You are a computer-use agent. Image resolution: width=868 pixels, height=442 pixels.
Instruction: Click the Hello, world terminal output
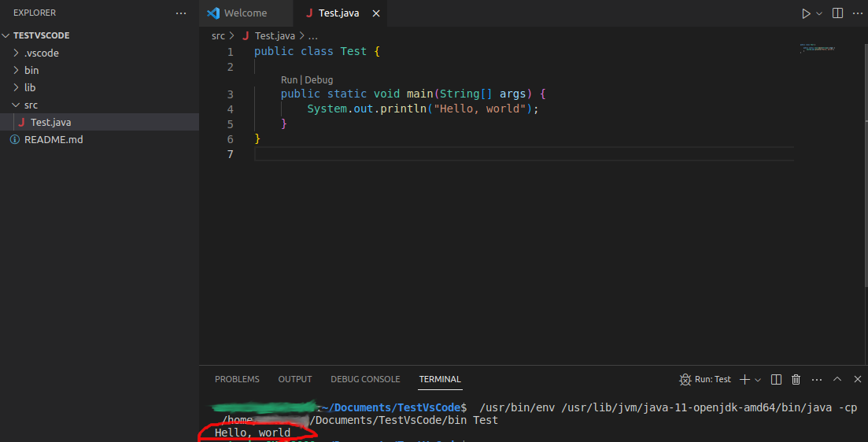click(x=253, y=433)
